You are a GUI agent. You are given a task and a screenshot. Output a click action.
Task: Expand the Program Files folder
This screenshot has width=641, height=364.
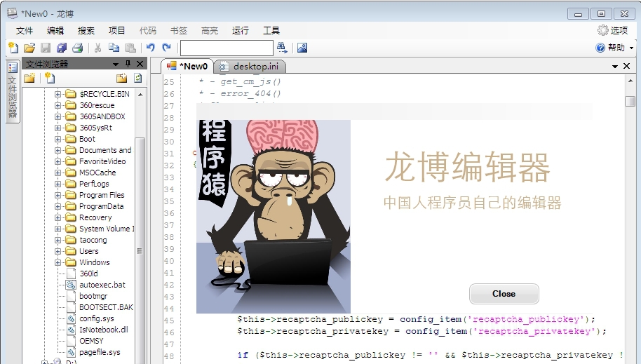point(58,195)
